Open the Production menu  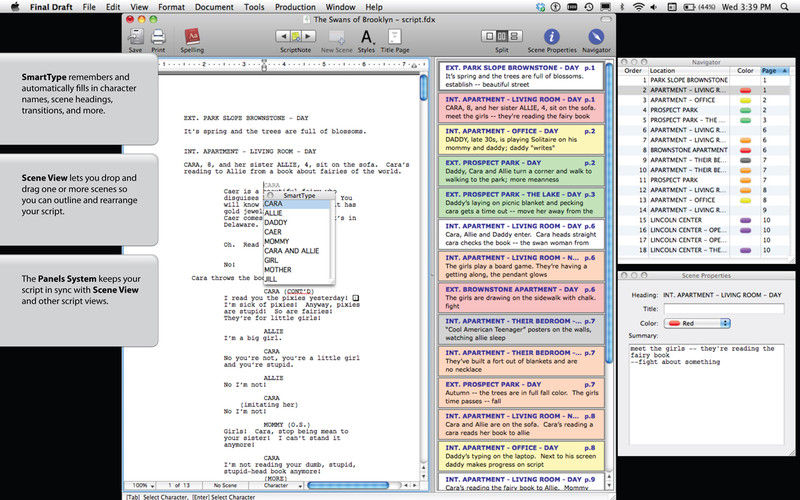pyautogui.click(x=295, y=7)
